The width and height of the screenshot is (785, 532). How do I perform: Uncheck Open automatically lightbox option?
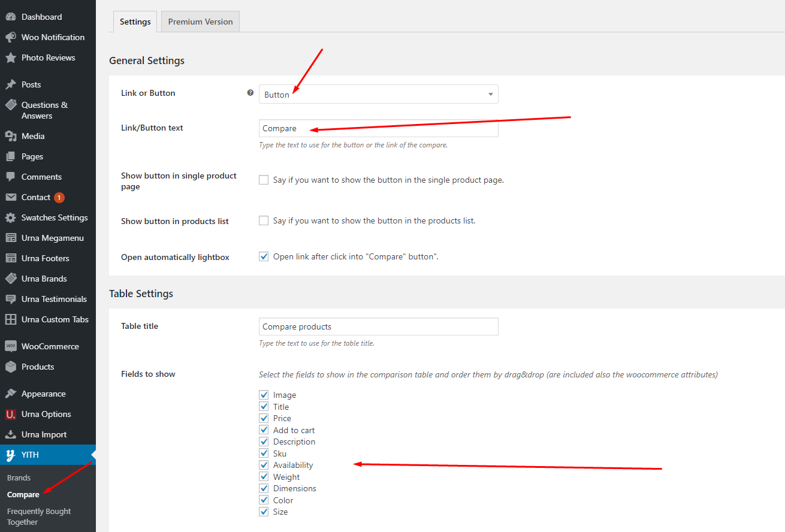click(x=264, y=256)
